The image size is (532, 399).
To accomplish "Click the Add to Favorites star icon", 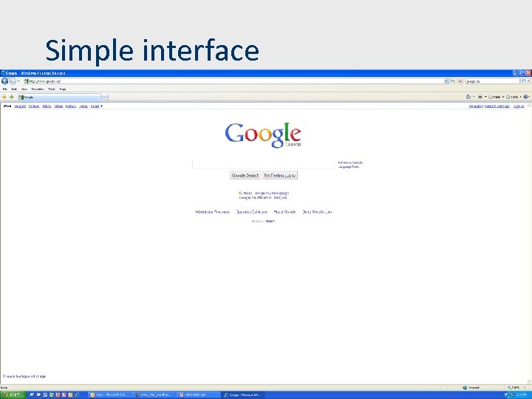I will tap(12, 97).
